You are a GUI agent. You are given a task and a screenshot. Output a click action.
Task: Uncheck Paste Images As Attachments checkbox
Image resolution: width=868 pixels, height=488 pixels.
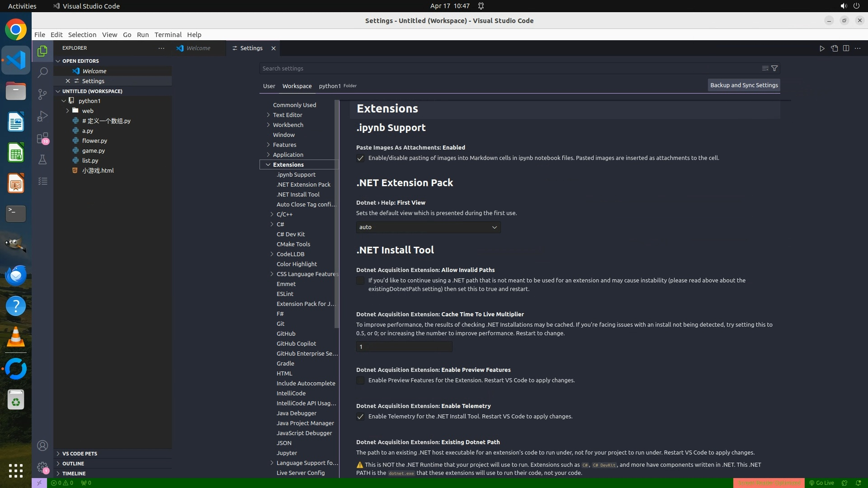tap(360, 158)
